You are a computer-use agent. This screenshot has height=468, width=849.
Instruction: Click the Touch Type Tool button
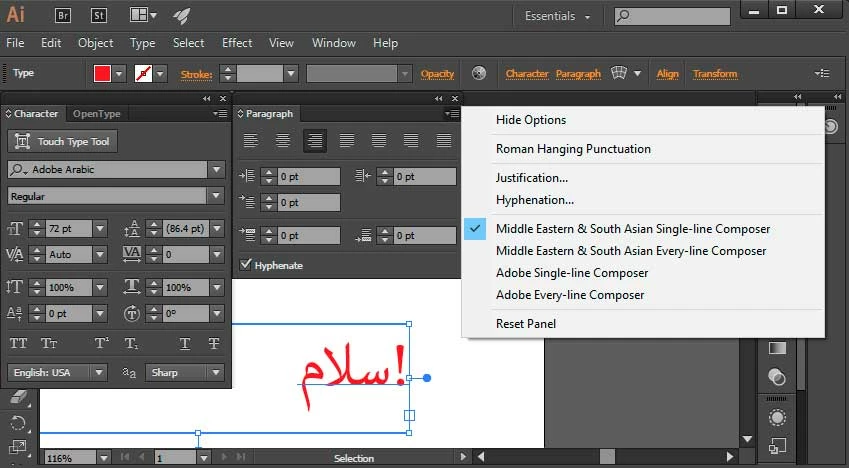62,141
